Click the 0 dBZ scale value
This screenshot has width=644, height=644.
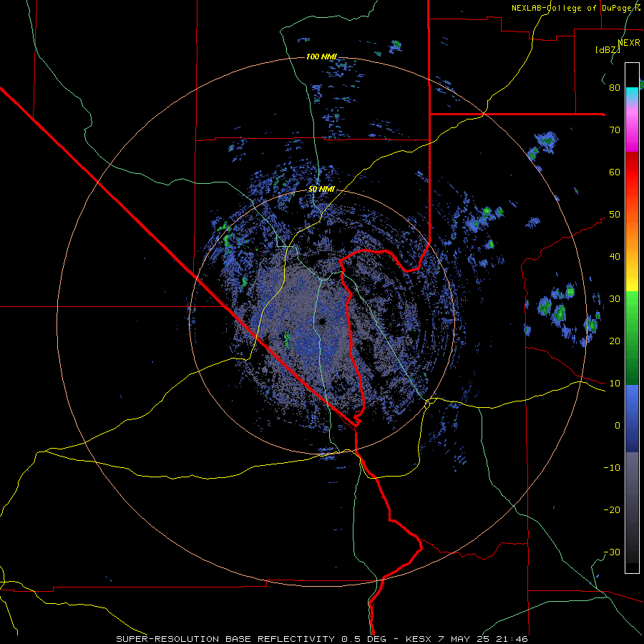[x=618, y=426]
